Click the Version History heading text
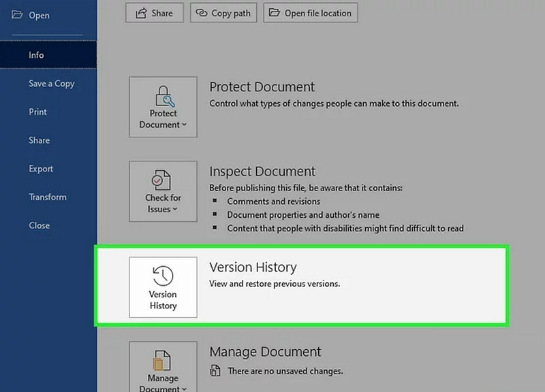Image resolution: width=545 pixels, height=392 pixels. [x=253, y=267]
